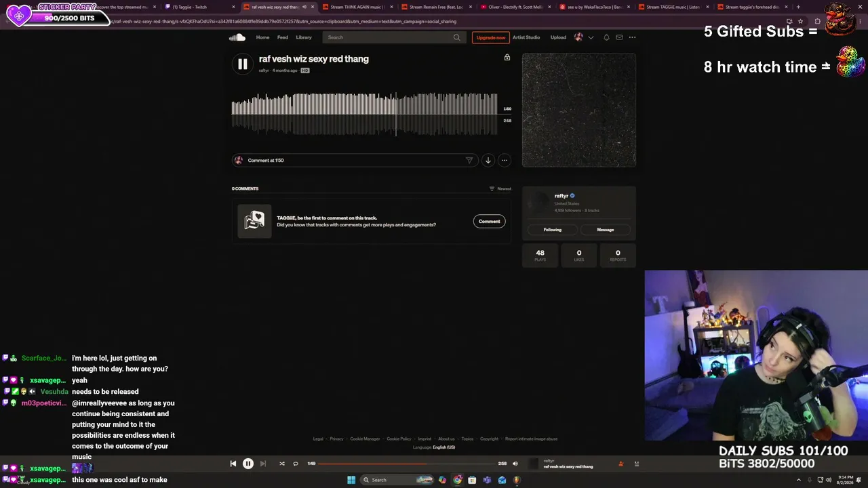
Task: Open Artist Studio
Action: click(x=526, y=37)
